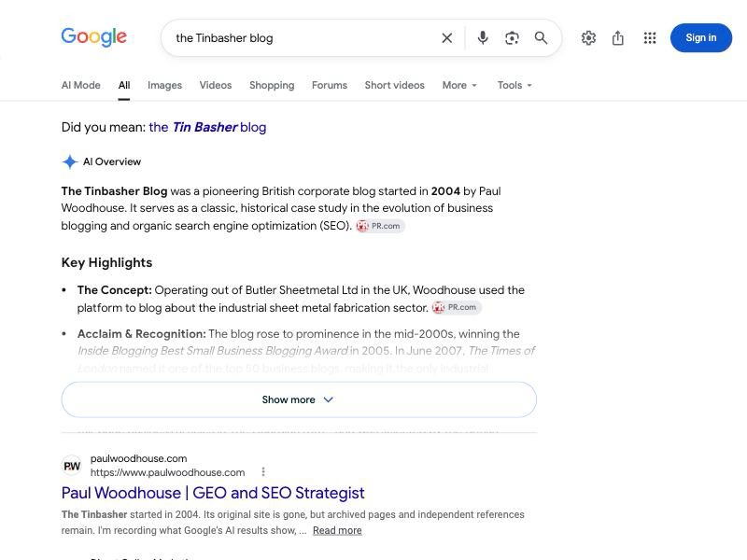Open the Shopping tab

[272, 85]
